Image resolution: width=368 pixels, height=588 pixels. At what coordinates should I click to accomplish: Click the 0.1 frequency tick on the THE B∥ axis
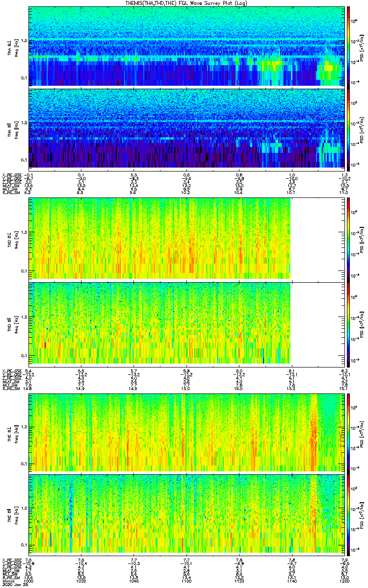(24, 545)
